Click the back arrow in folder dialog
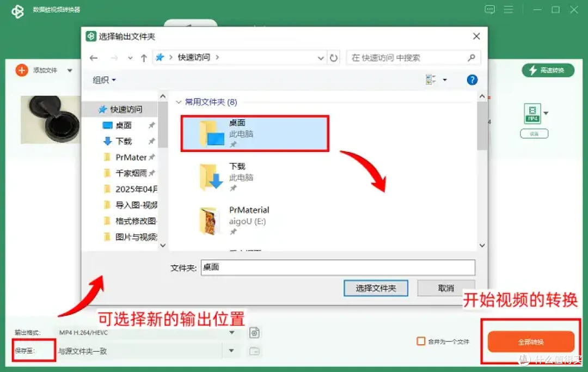588x372 pixels. [x=94, y=58]
